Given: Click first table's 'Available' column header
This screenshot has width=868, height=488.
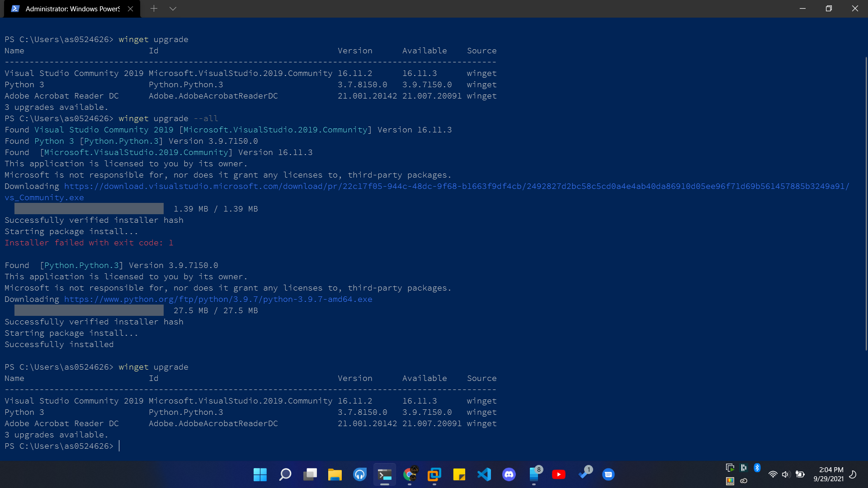Looking at the screenshot, I should pos(425,51).
